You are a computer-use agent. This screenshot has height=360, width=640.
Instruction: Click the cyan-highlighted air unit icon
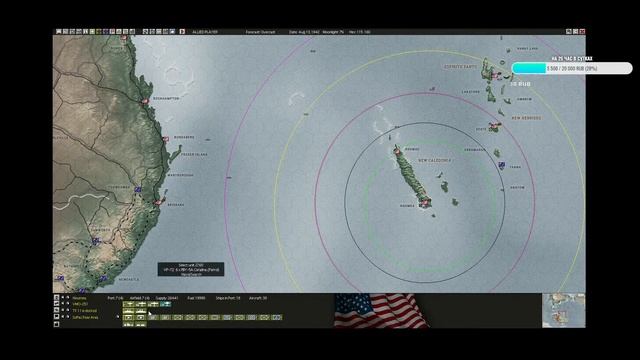(x=165, y=304)
